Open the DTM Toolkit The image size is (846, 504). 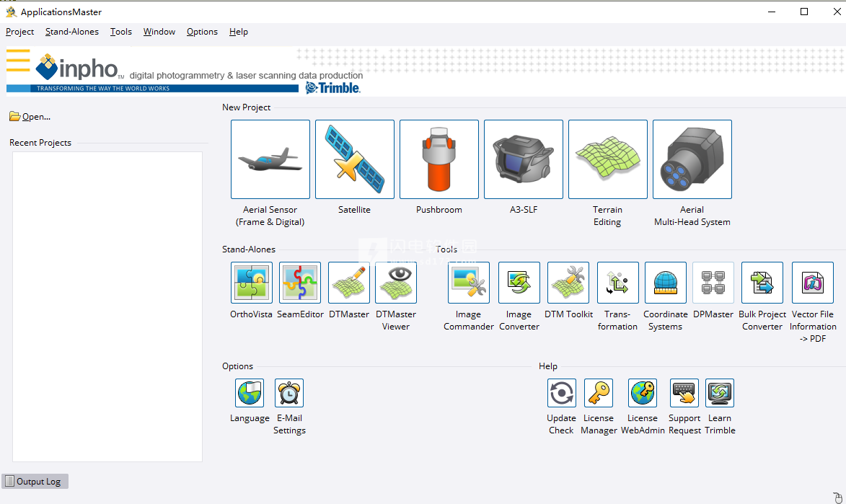point(568,282)
